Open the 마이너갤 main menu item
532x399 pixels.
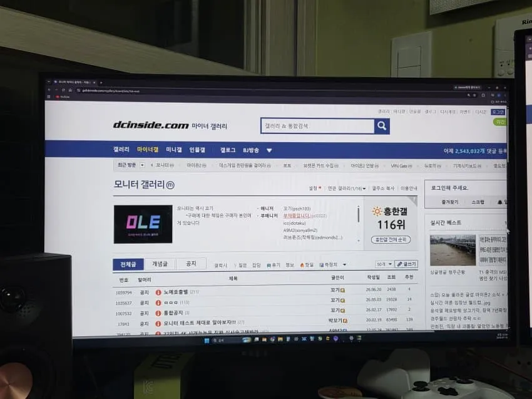148,150
